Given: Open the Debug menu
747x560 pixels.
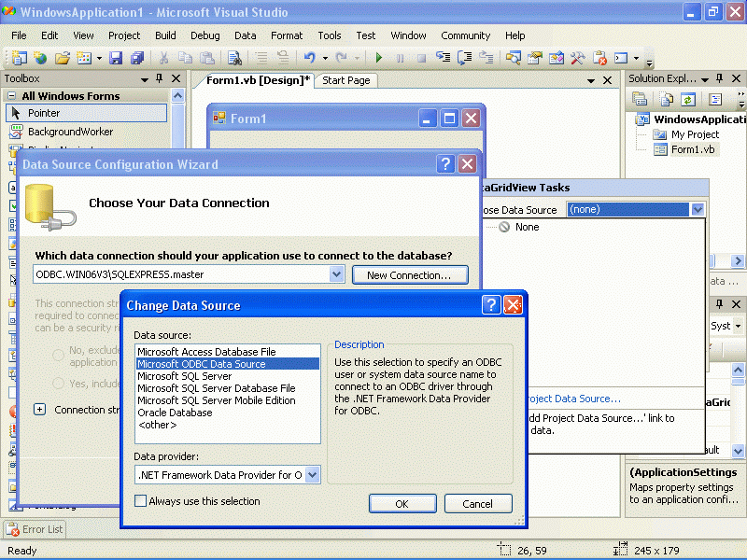Looking at the screenshot, I should pos(204,35).
